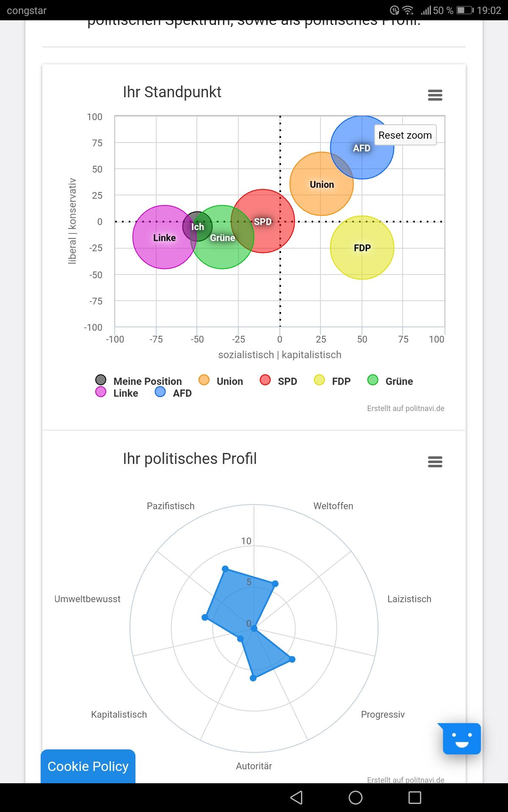Viewport: 508px width, 812px height.
Task: Select the yellow FDP bubble in chart
Action: point(362,247)
